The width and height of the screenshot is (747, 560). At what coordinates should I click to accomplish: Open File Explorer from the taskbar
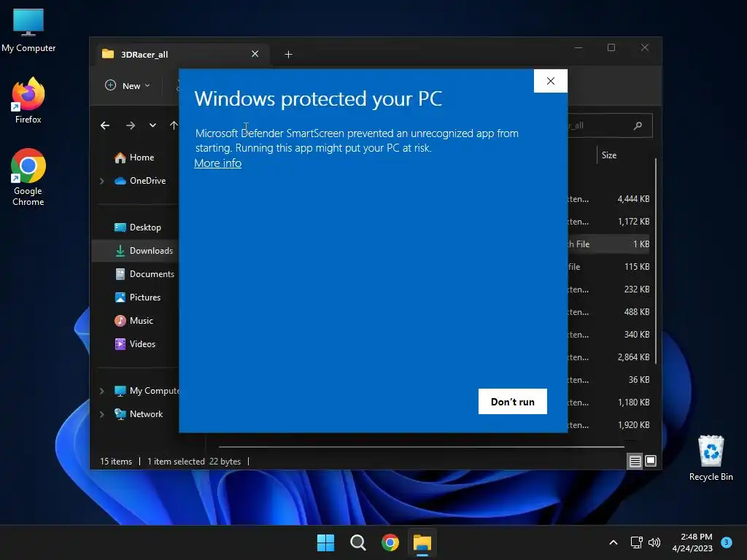[422, 542]
